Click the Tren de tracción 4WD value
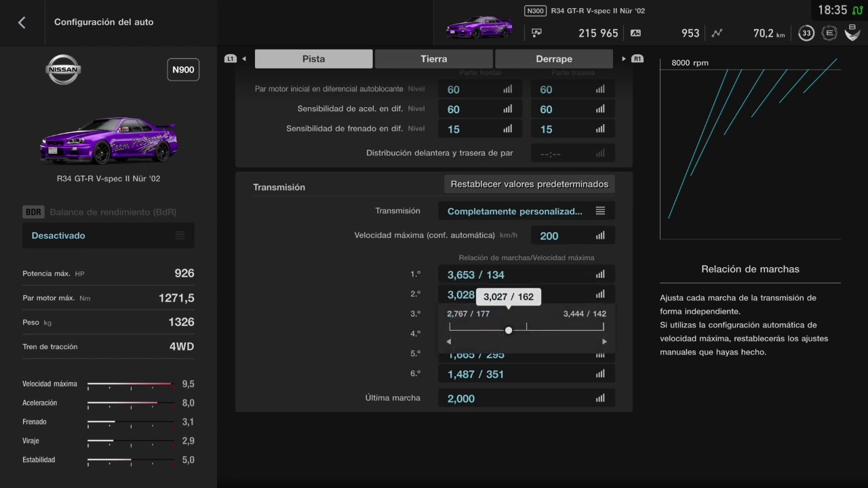 (182, 346)
